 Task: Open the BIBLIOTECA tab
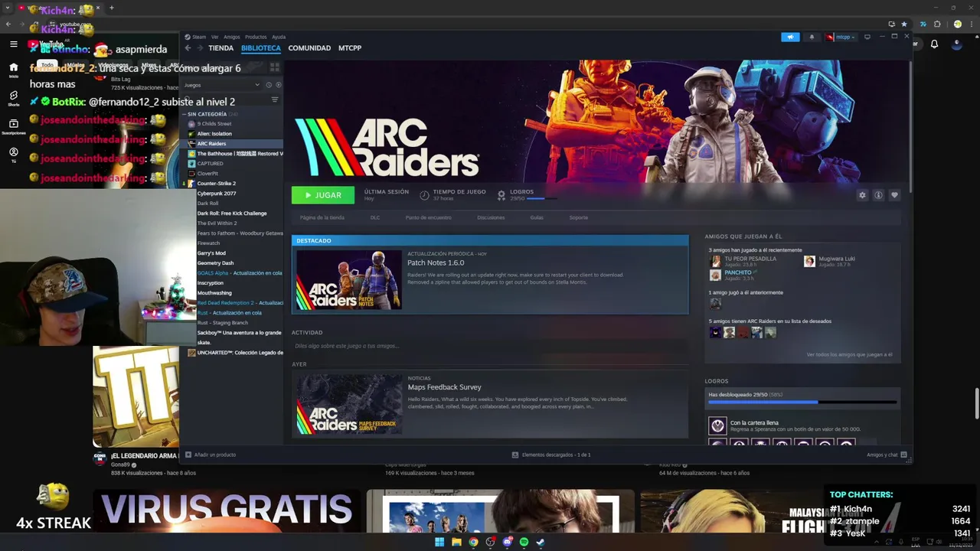pyautogui.click(x=261, y=48)
